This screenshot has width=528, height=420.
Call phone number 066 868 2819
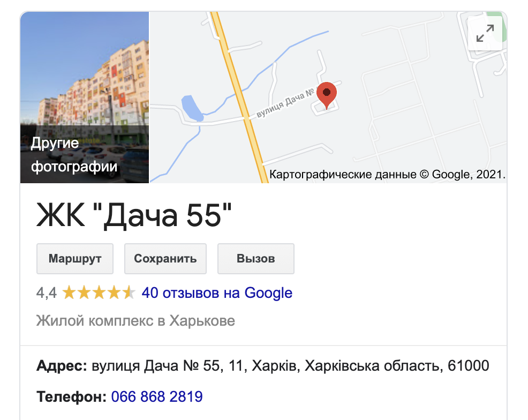[157, 397]
